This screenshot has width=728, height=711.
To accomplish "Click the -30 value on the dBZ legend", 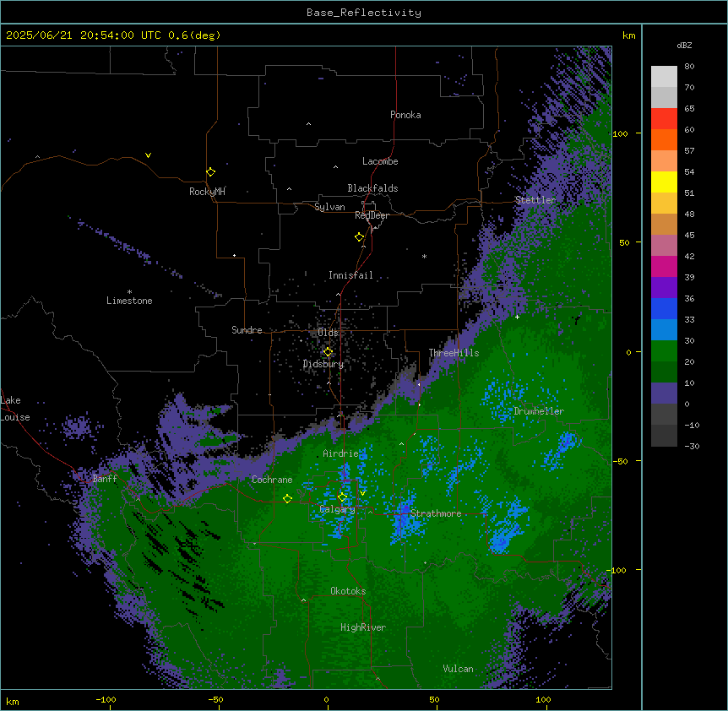I will pyautogui.click(x=692, y=447).
